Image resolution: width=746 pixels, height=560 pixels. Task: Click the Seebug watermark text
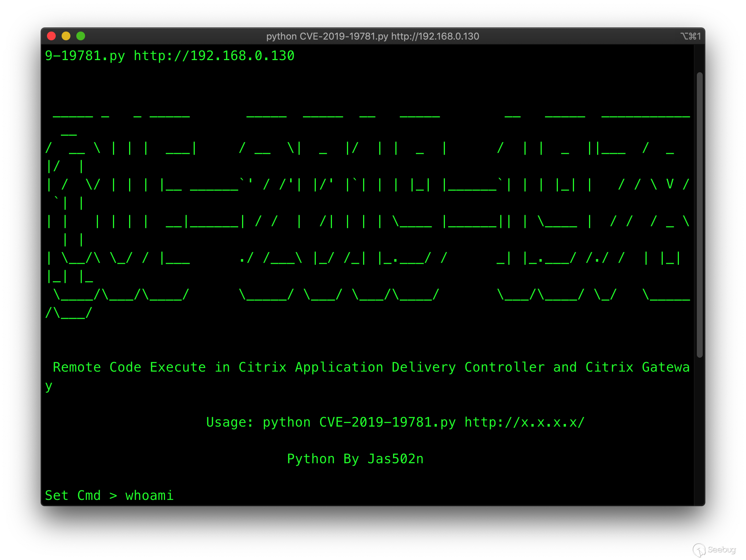click(x=721, y=549)
